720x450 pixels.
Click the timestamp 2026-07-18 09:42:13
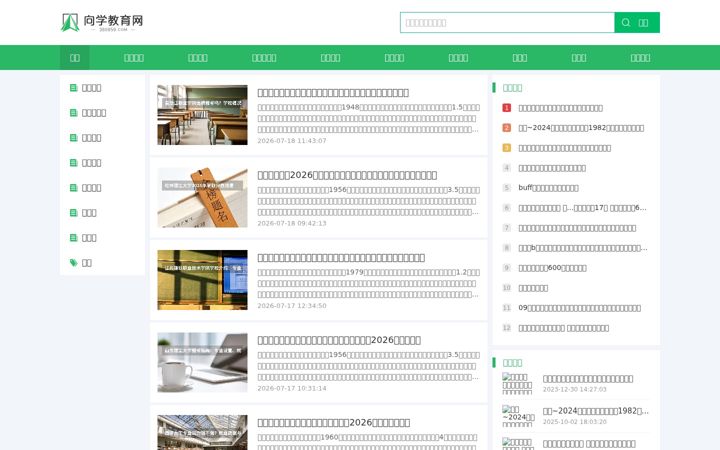[292, 223]
